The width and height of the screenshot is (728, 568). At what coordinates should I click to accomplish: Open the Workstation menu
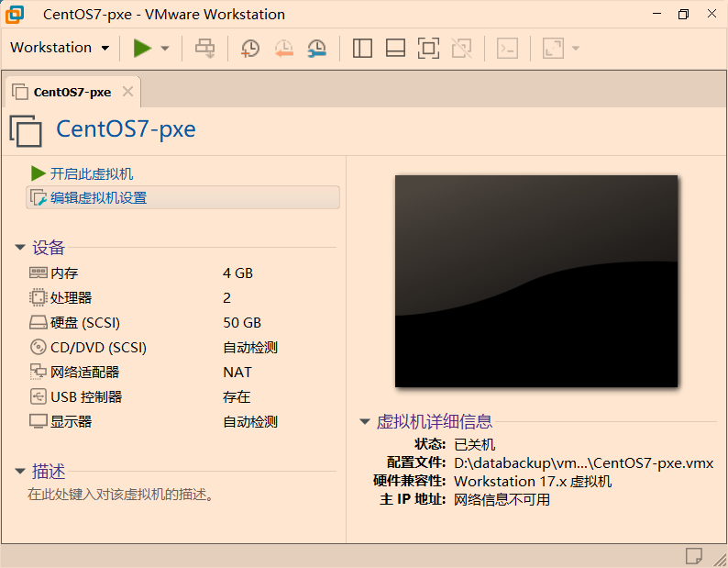[x=60, y=48]
